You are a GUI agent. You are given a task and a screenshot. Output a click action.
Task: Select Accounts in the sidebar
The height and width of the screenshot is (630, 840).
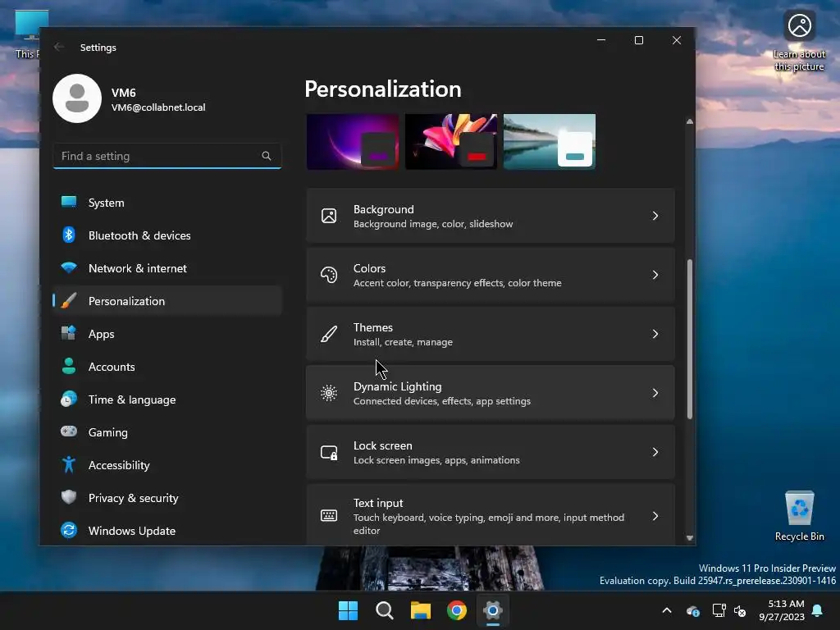[167, 367]
